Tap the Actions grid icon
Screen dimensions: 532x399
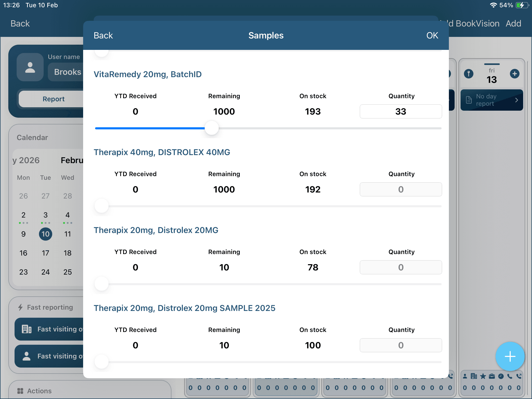pyautogui.click(x=20, y=391)
